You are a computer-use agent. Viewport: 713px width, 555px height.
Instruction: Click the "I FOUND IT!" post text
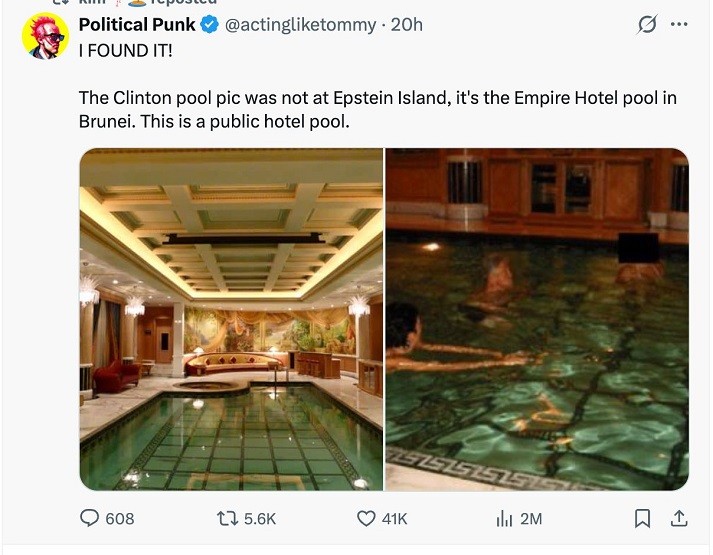pos(125,50)
